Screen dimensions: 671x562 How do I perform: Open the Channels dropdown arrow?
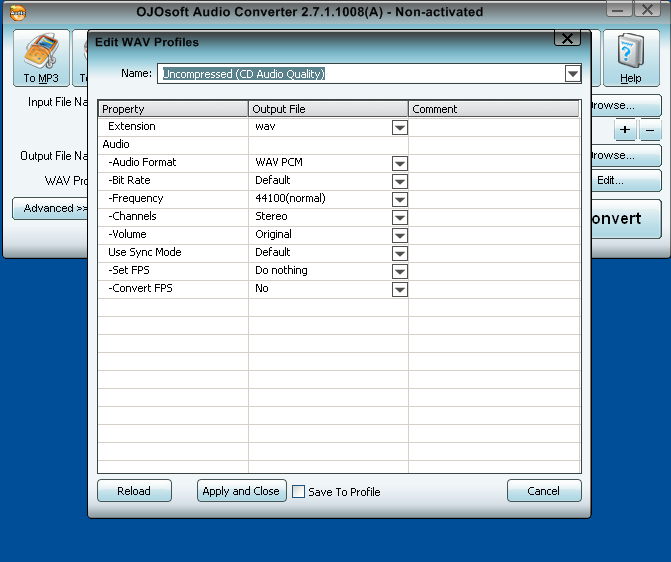tap(400, 217)
